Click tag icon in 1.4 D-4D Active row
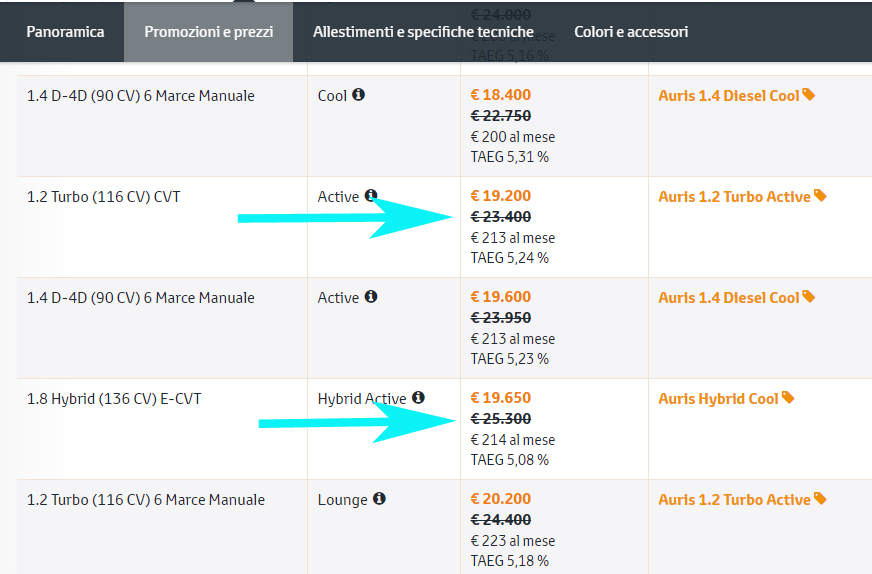Screen dimensions: 872x574 click(809, 297)
